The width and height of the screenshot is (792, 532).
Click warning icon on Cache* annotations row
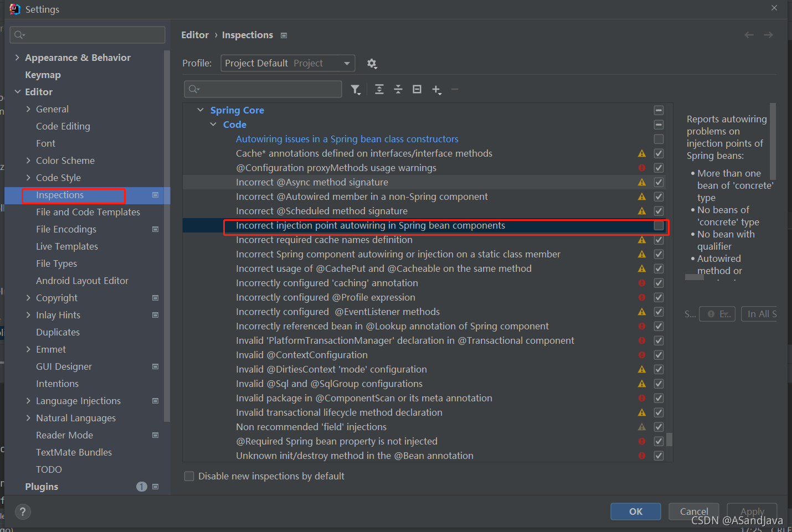click(x=642, y=153)
